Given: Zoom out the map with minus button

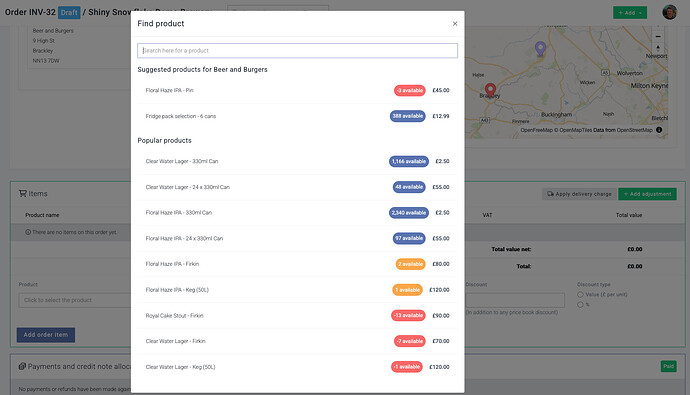Looking at the screenshot, I should (x=658, y=37).
